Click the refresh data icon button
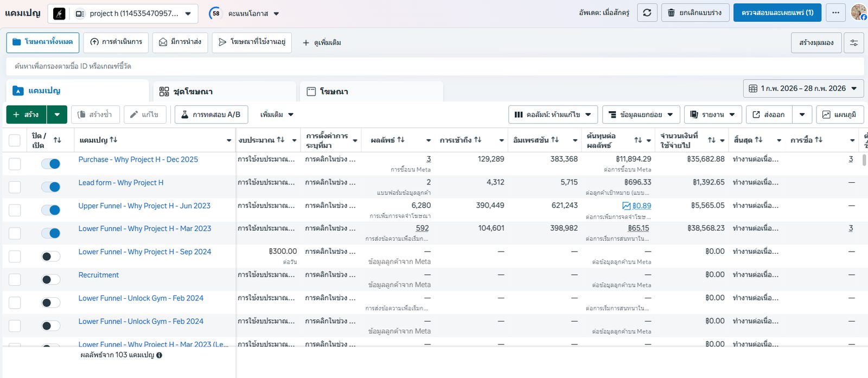Screen dimensions: 868x378 coord(647,12)
